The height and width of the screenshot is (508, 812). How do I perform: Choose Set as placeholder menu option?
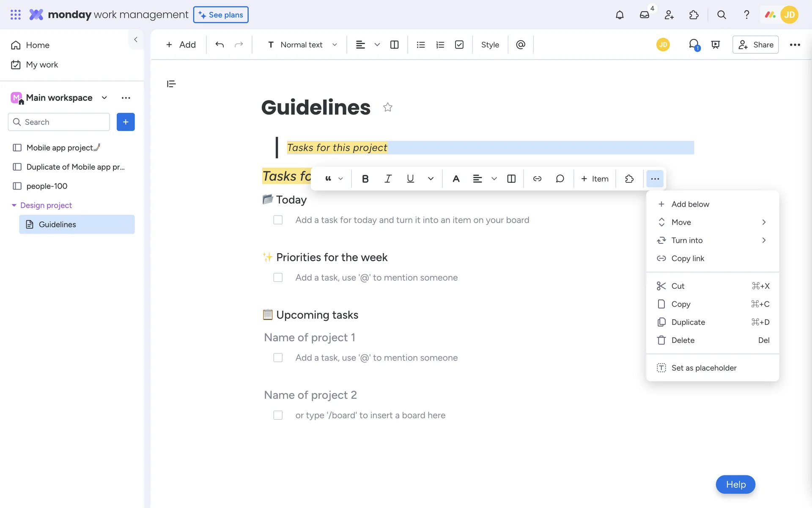pyautogui.click(x=704, y=368)
